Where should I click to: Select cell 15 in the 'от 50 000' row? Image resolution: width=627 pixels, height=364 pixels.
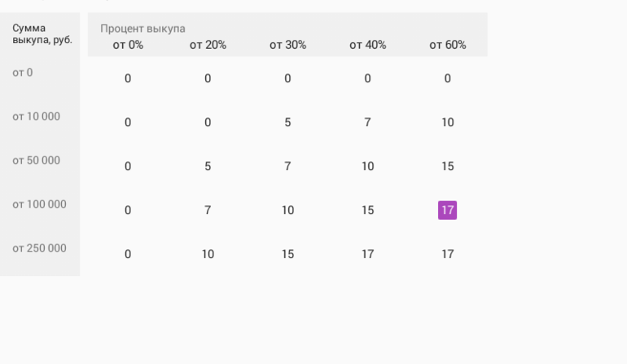pyautogui.click(x=447, y=166)
